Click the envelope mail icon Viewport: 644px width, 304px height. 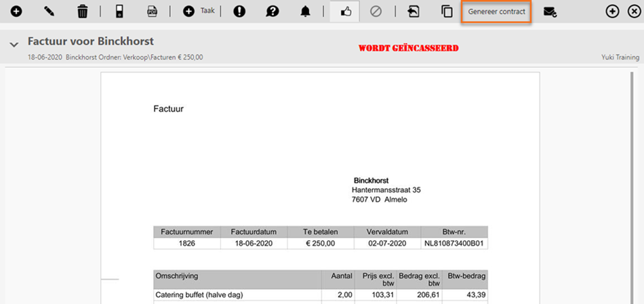[550, 12]
